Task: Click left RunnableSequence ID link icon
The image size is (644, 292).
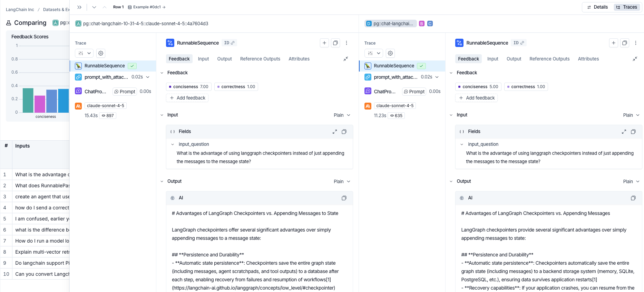Action: click(233, 43)
